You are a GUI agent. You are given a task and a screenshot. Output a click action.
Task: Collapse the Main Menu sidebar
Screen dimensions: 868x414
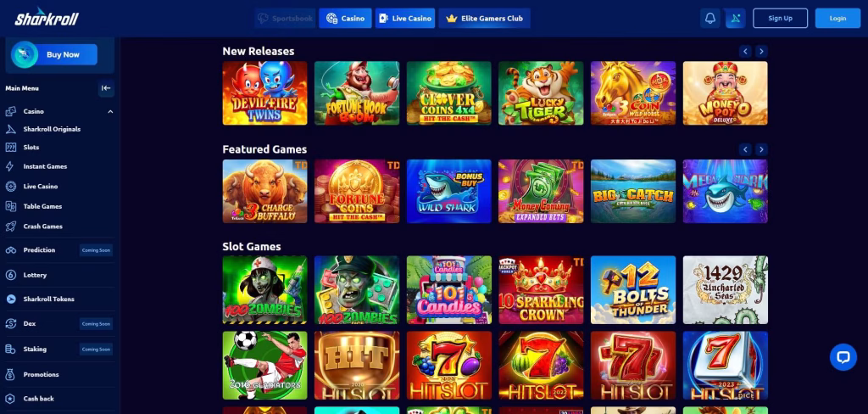(x=106, y=88)
